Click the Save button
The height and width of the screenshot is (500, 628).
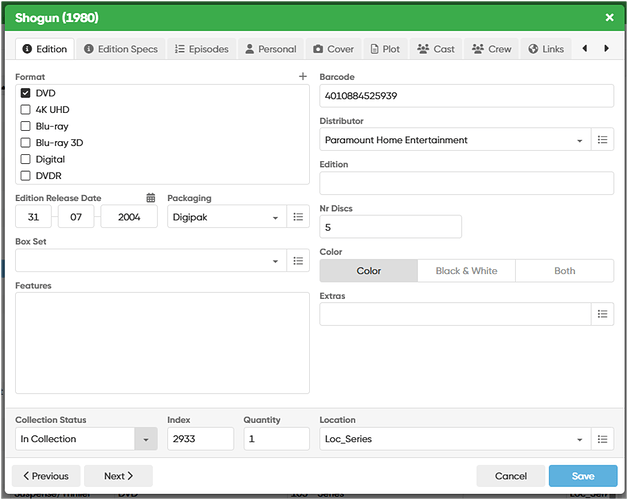tap(582, 476)
